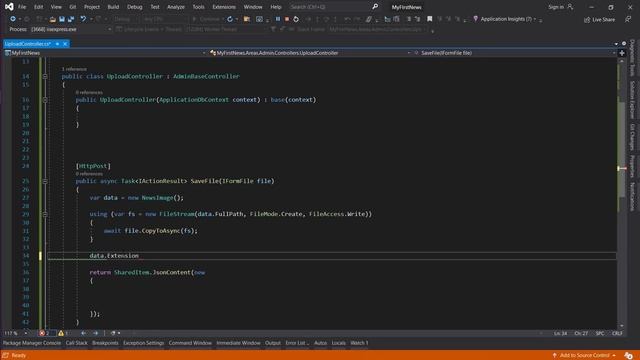
Task: Toggle bookmark icon in toolbar
Action: [x=429, y=19]
